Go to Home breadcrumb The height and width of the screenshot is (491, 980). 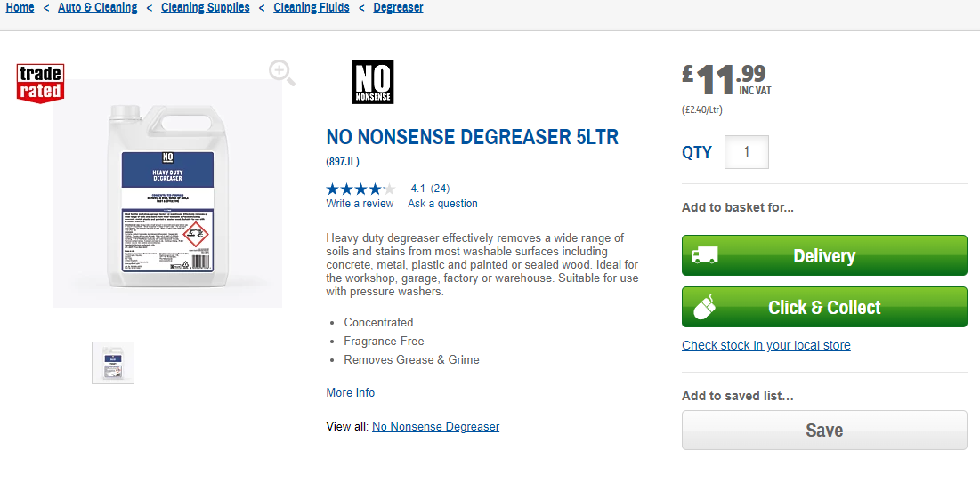(x=20, y=7)
